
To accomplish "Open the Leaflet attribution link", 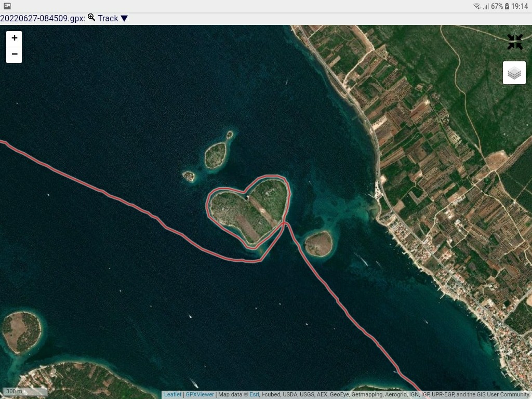I will click(172, 394).
